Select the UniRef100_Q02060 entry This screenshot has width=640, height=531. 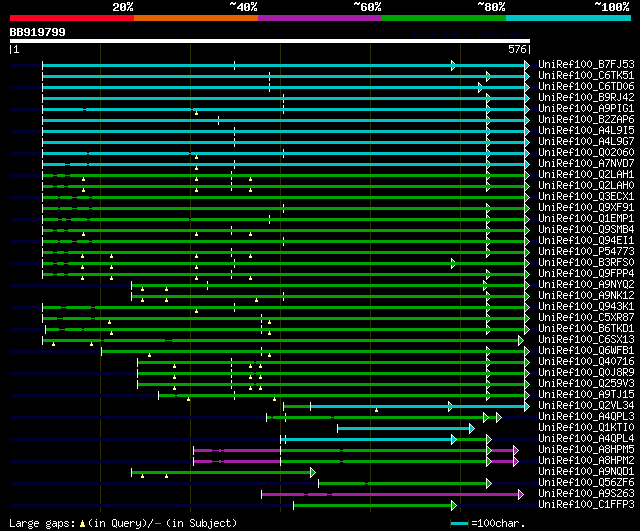coord(586,153)
